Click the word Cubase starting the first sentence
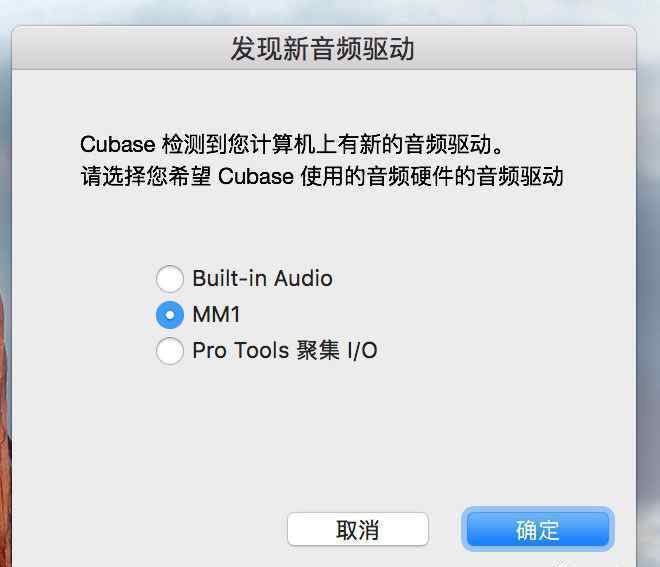Viewport: 660px width, 567px height. coord(117,144)
